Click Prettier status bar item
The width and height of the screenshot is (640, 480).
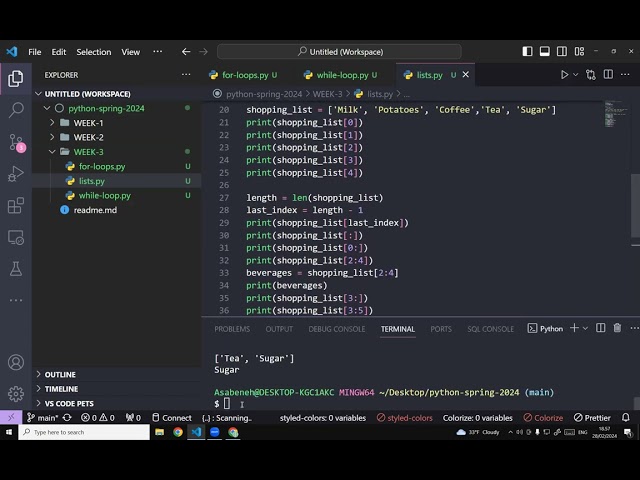coord(592,418)
